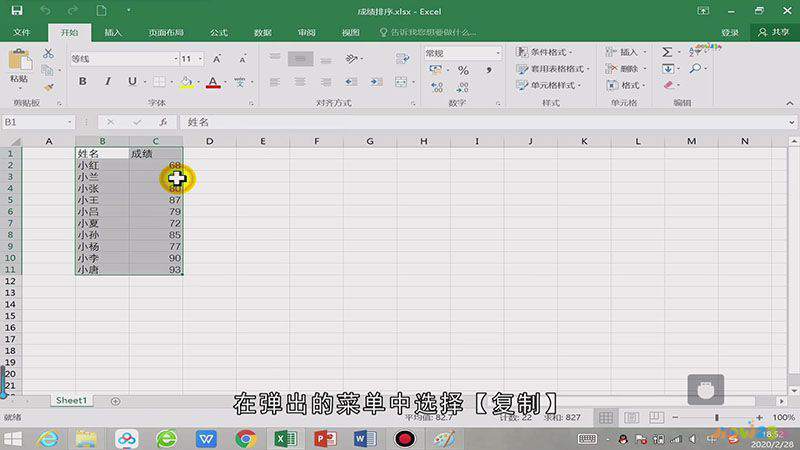Click the Percent Style icon

(463, 70)
